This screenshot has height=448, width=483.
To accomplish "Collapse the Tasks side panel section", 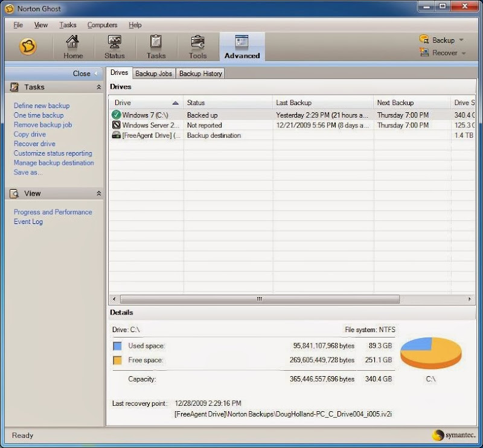I will click(98, 88).
